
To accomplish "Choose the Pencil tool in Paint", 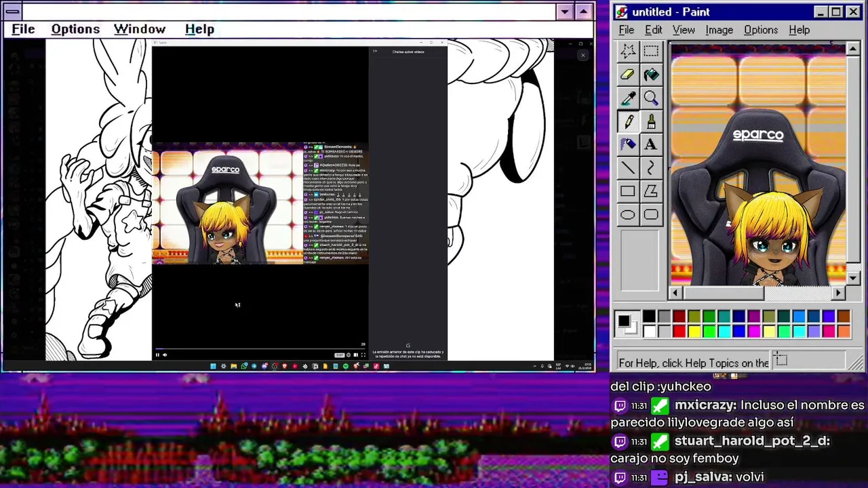I will [x=628, y=121].
